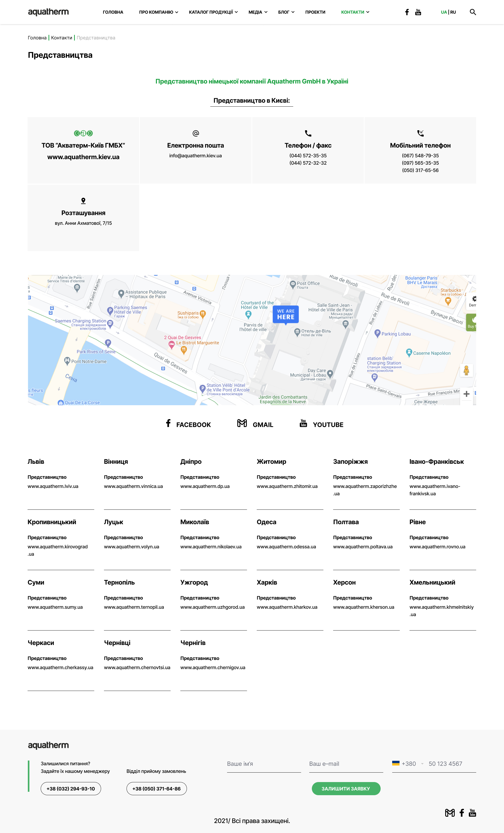The image size is (504, 833).
Task: Open Street View pegman on map
Action: point(466,371)
